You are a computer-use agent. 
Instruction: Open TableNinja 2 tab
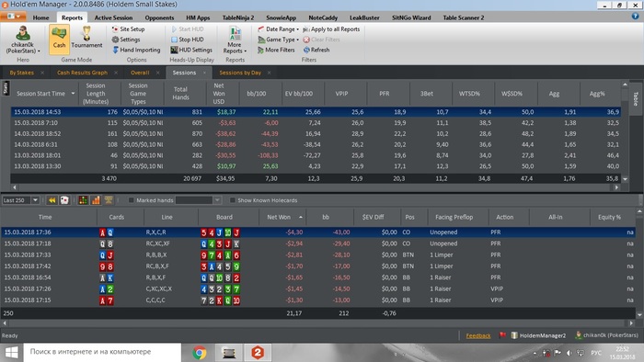tap(238, 17)
